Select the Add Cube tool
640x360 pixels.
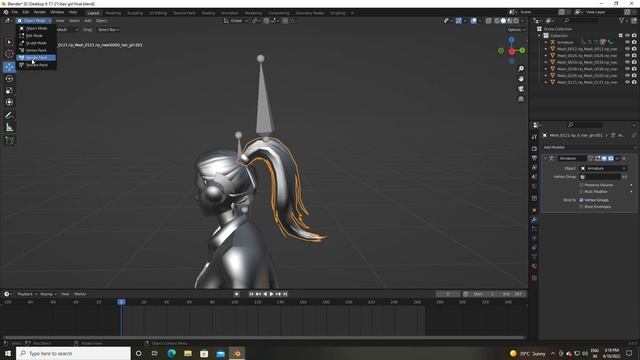[x=9, y=140]
